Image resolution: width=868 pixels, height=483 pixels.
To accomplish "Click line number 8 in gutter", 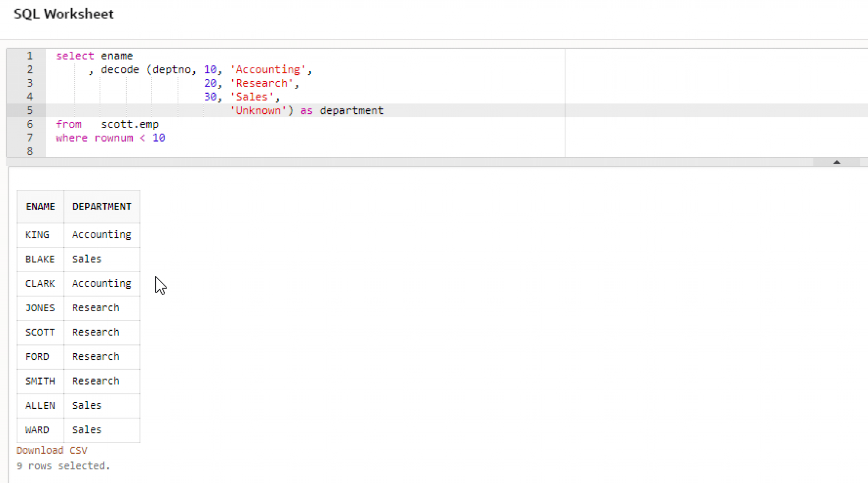I will (30, 151).
